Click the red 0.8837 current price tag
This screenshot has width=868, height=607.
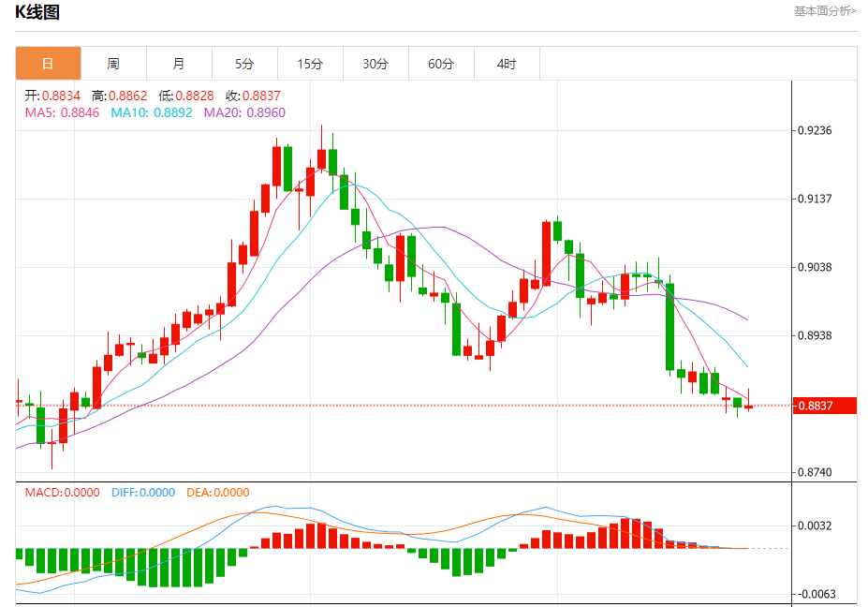point(825,406)
